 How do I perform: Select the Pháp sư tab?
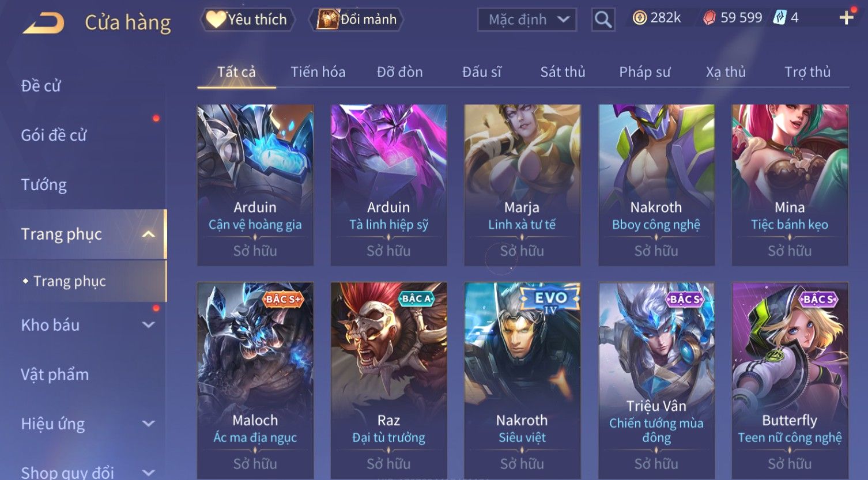[644, 72]
